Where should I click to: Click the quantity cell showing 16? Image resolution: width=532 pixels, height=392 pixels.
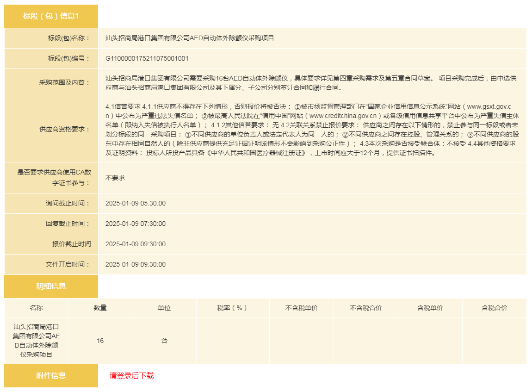click(x=100, y=341)
